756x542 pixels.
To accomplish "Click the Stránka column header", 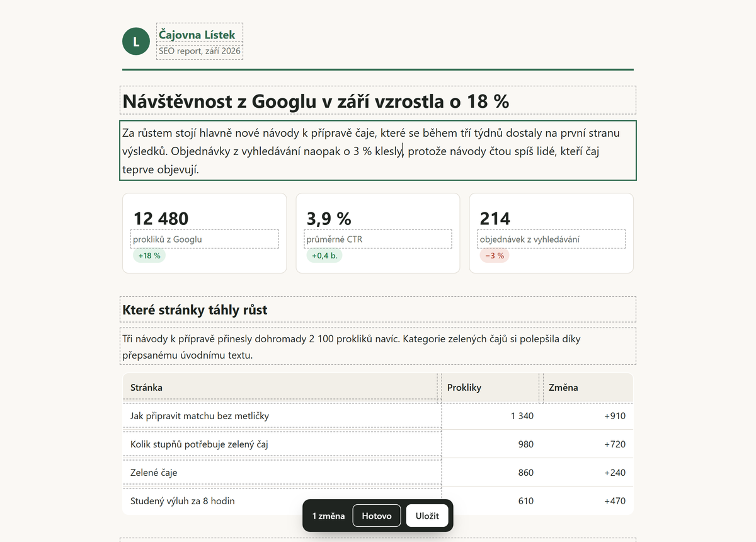I will (280, 388).
